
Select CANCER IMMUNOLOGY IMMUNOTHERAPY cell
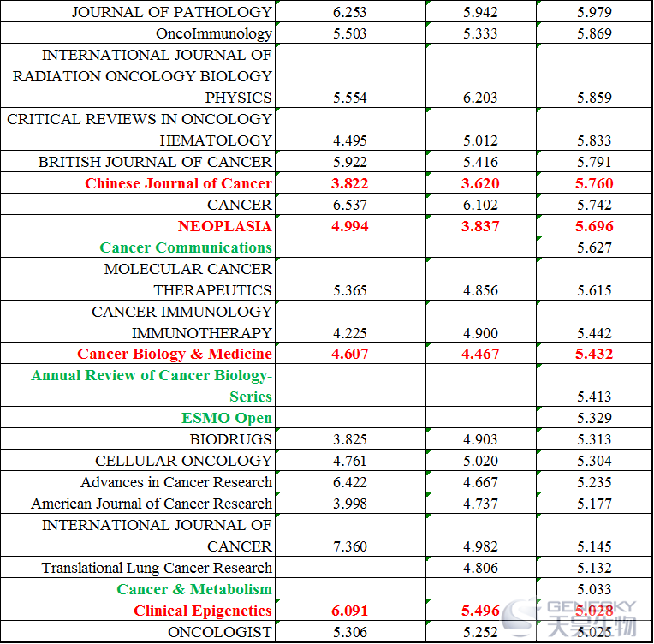pyautogui.click(x=138, y=321)
